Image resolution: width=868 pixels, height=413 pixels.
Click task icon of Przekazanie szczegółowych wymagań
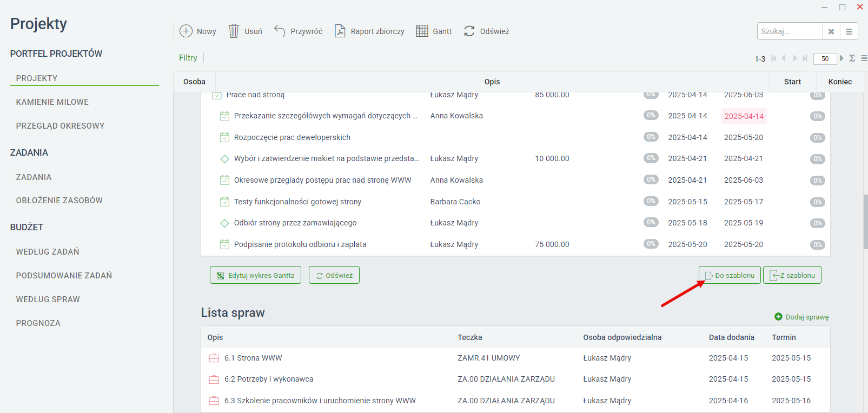(224, 116)
